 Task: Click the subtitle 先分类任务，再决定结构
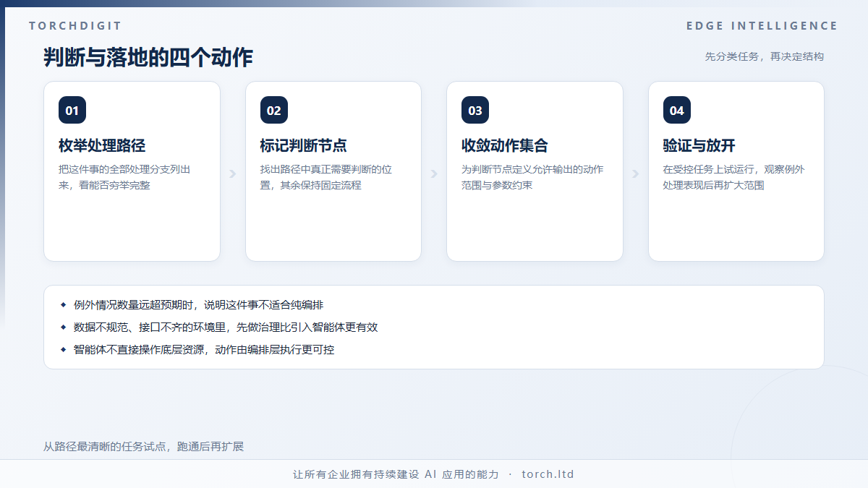[x=765, y=56]
